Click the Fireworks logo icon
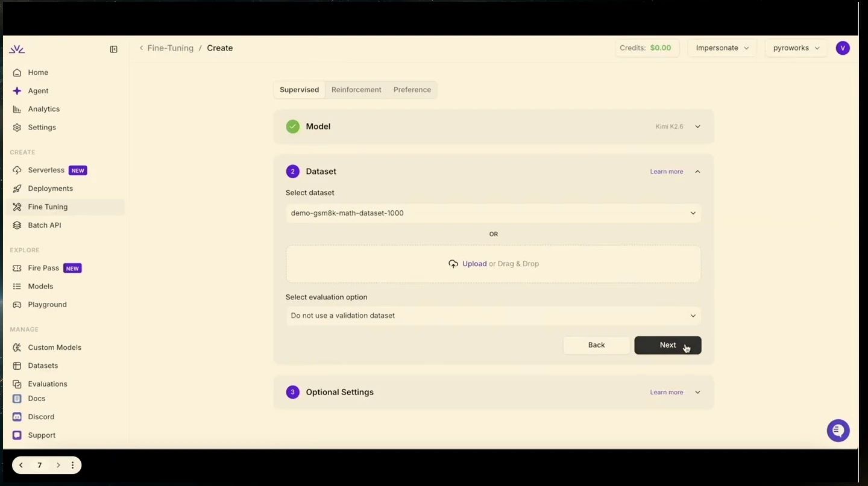This screenshot has height=486, width=868. point(17,49)
